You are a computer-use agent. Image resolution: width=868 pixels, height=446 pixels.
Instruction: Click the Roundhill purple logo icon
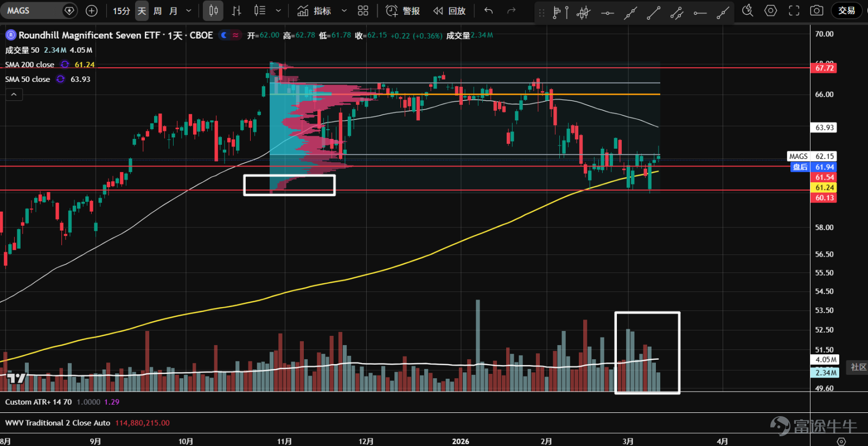(10, 35)
